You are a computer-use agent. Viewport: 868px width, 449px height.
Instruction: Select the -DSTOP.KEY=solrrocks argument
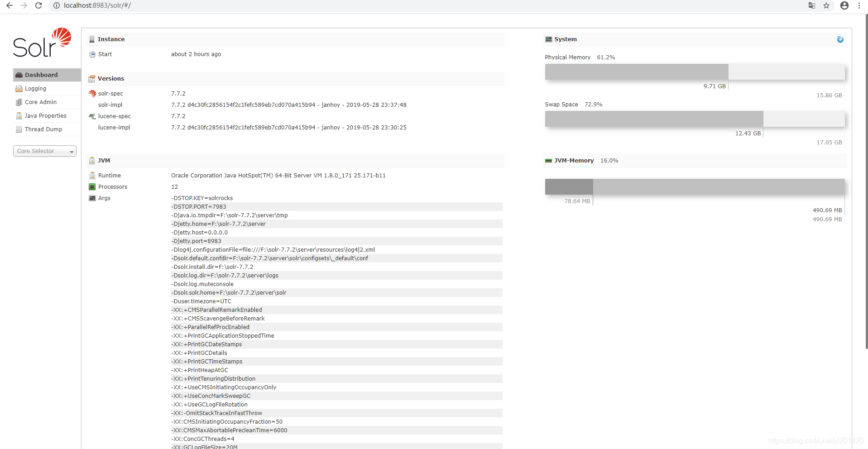[202, 198]
